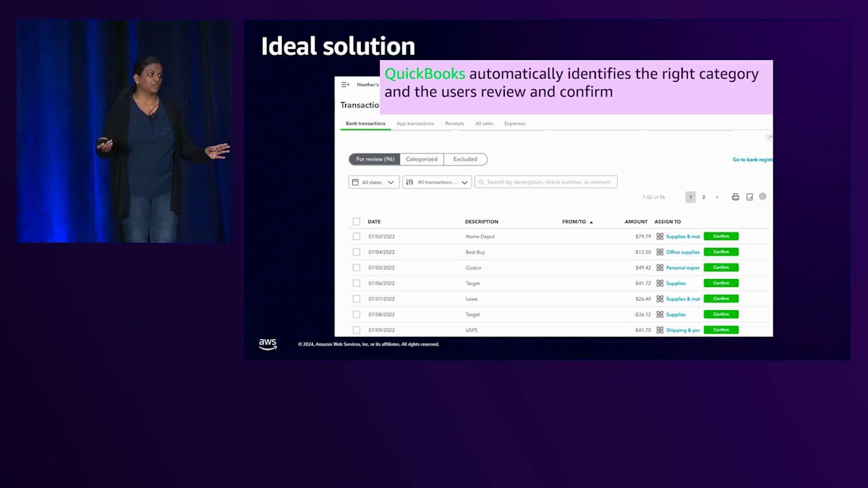Go to page 2 in pagination

[704, 197]
